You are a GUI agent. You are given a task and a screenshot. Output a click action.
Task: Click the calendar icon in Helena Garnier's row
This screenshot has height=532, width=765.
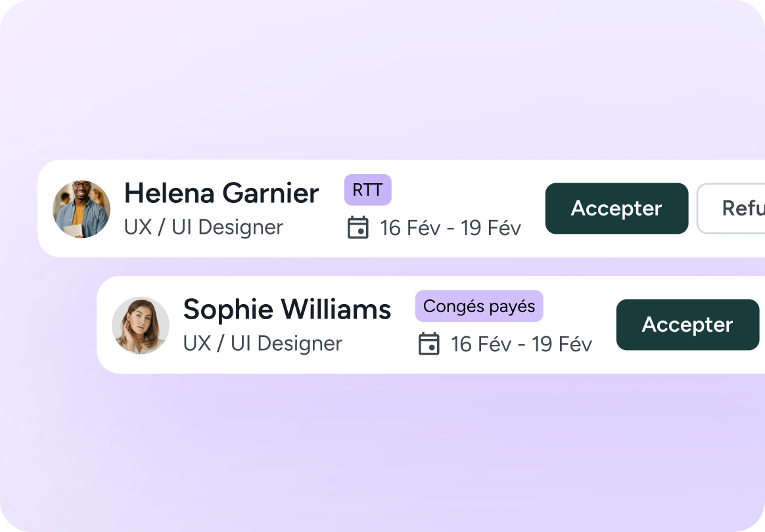(358, 227)
